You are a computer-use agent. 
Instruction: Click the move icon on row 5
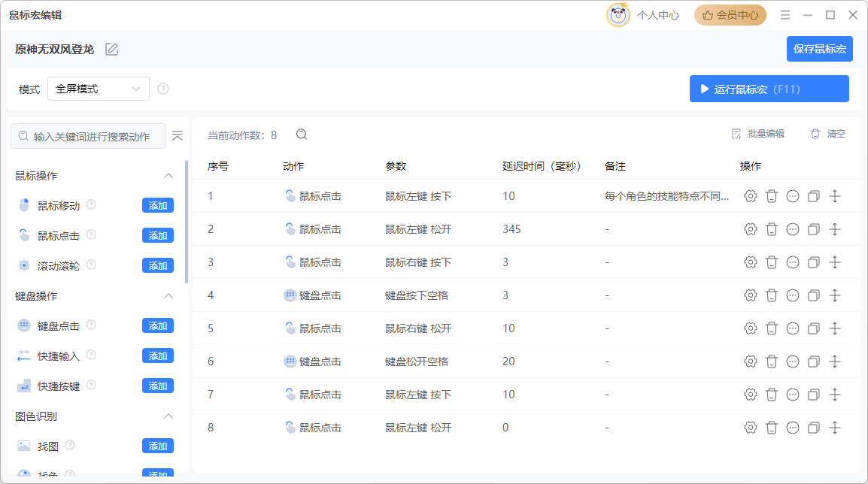point(834,328)
